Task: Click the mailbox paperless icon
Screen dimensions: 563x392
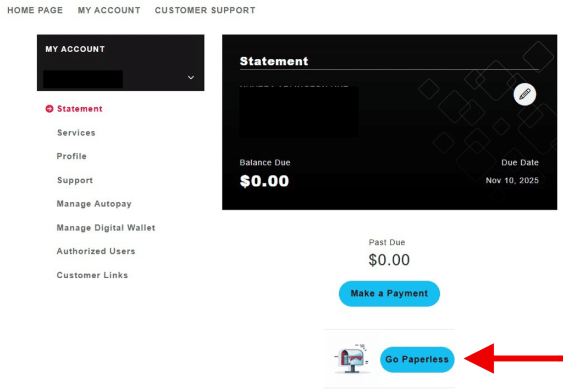Action: point(352,358)
